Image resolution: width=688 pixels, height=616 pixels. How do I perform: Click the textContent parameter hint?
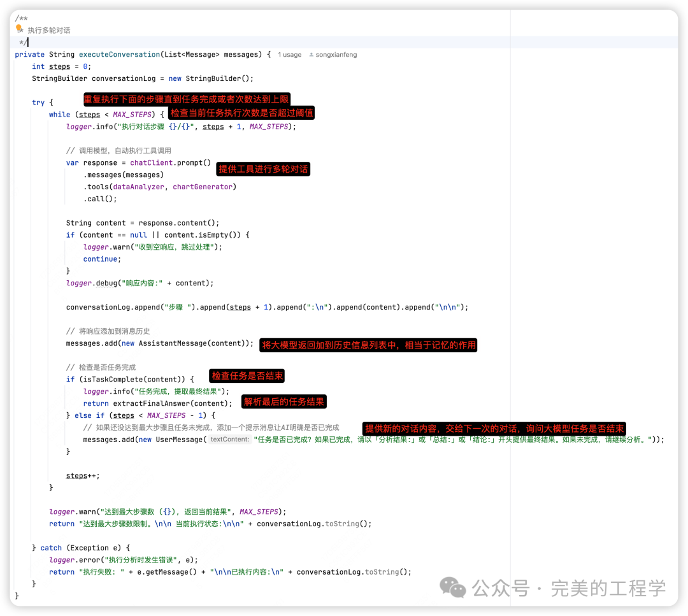coord(230,440)
